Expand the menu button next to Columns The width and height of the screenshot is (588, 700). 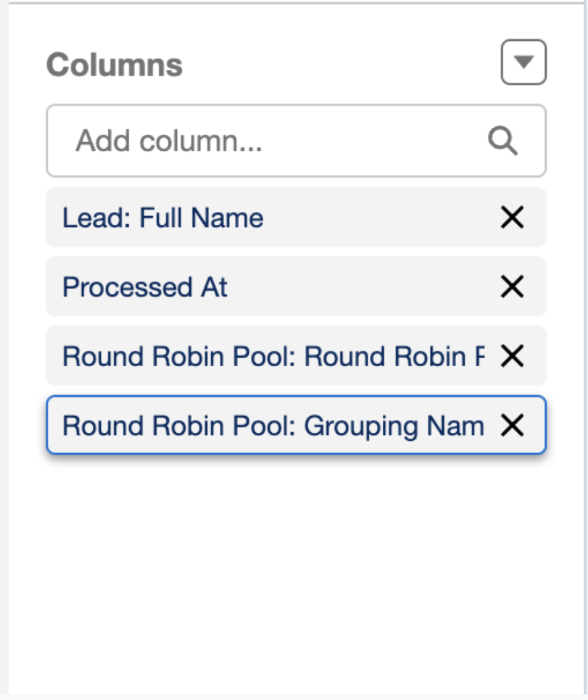(523, 63)
